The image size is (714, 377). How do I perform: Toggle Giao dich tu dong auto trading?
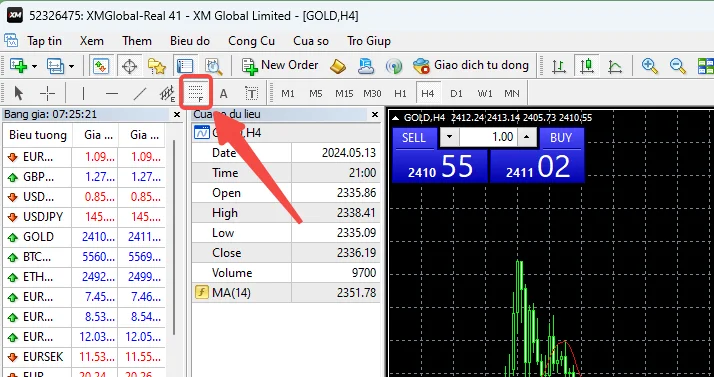470,66
